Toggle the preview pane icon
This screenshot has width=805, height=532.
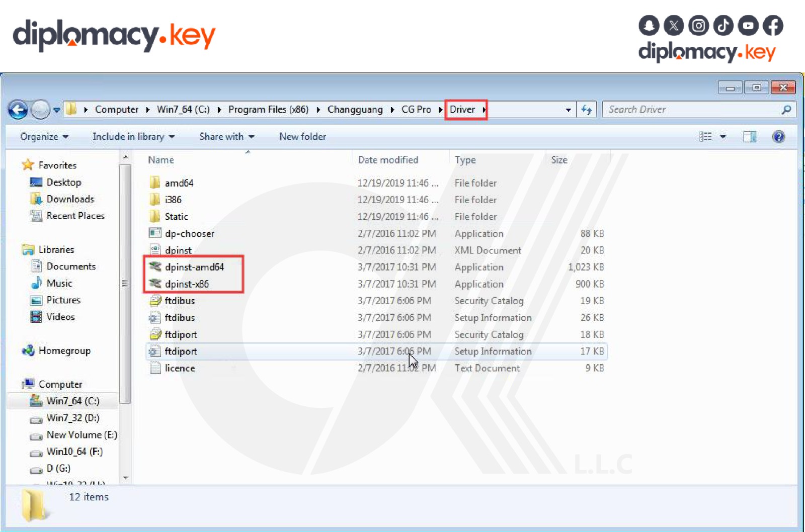click(750, 137)
